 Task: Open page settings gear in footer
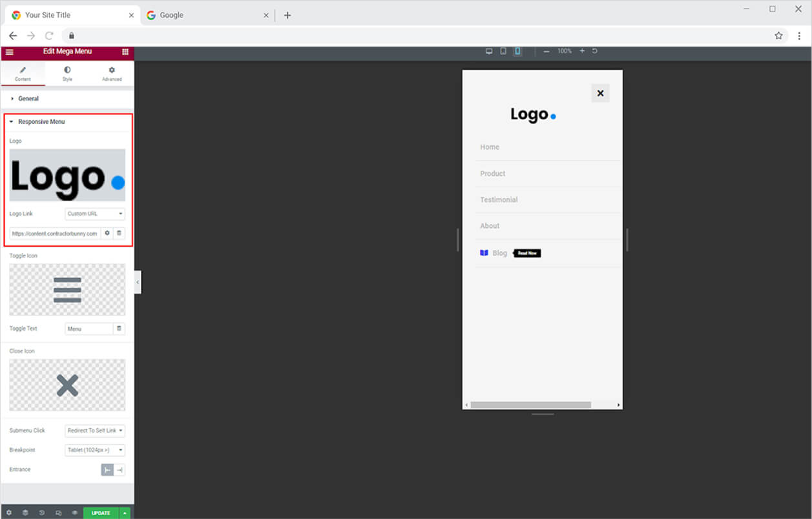[x=9, y=513]
